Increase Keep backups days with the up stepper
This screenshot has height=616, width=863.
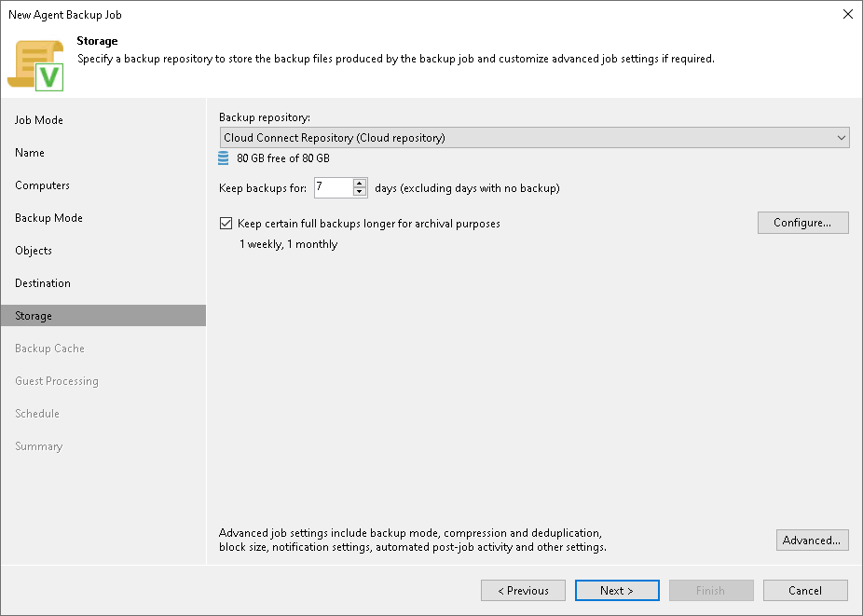(x=360, y=184)
